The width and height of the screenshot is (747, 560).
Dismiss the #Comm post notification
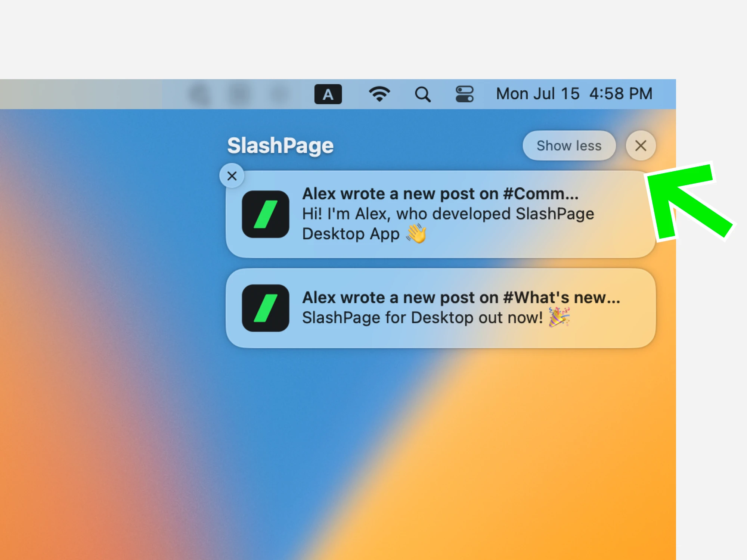pos(232,176)
